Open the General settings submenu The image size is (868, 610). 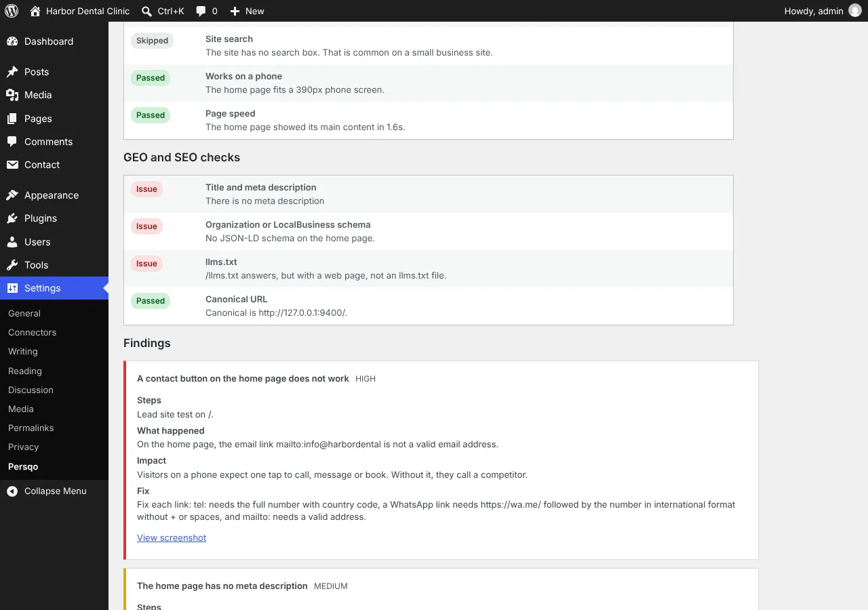tap(24, 313)
